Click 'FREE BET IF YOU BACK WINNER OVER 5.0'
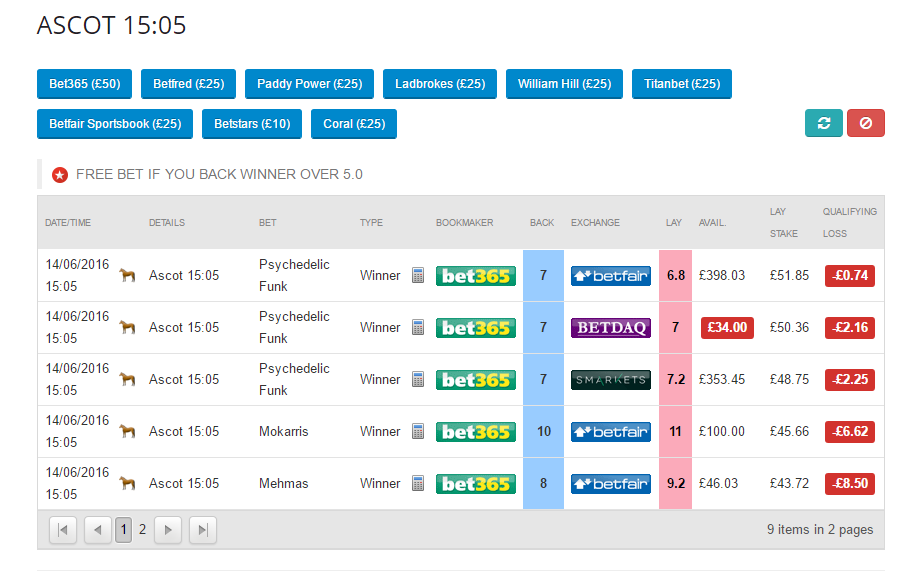 (x=219, y=174)
